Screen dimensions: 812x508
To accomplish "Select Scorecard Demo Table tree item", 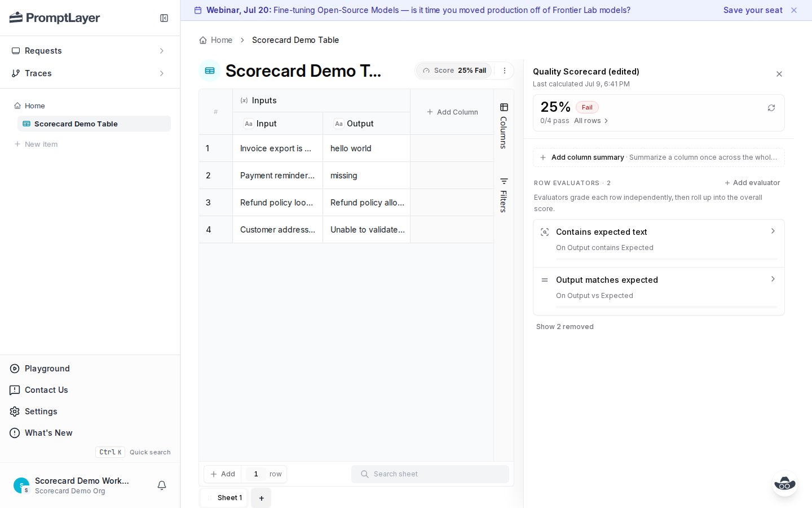I will [x=94, y=124].
